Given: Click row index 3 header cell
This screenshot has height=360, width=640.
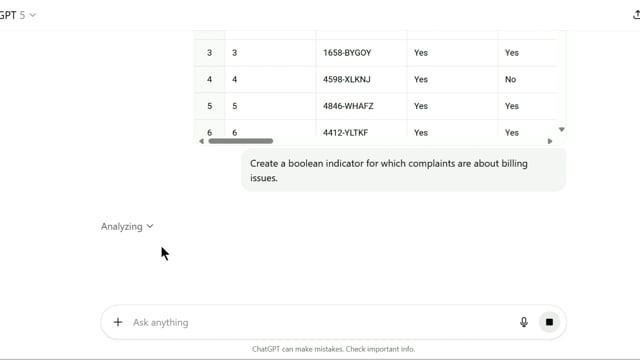Looking at the screenshot, I should [209, 53].
